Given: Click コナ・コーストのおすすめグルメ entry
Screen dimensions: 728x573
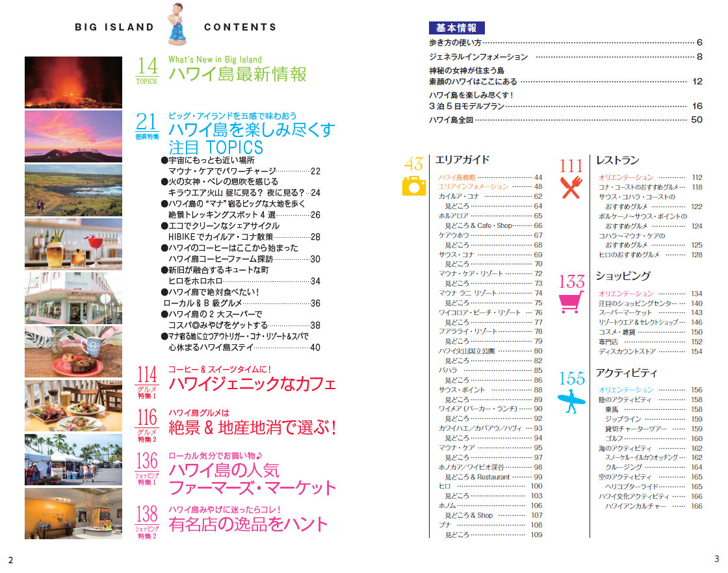Looking at the screenshot, I should [x=651, y=187].
